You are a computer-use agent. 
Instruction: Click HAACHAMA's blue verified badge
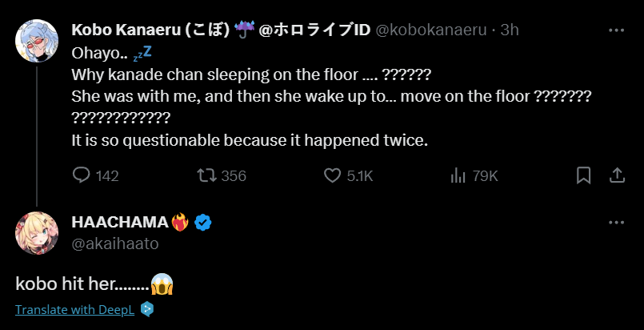click(204, 223)
